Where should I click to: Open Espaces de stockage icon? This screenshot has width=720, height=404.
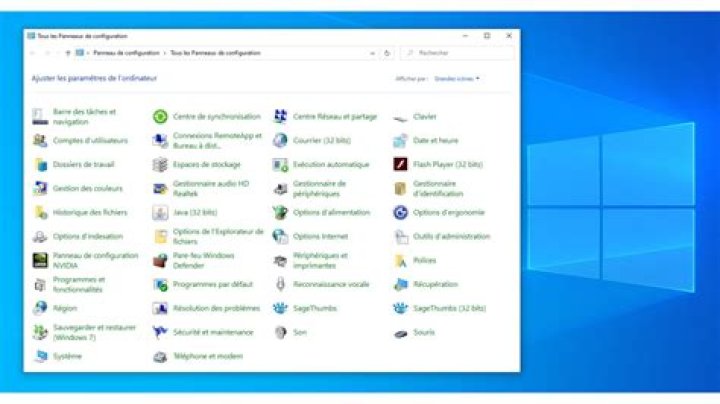tap(160, 164)
